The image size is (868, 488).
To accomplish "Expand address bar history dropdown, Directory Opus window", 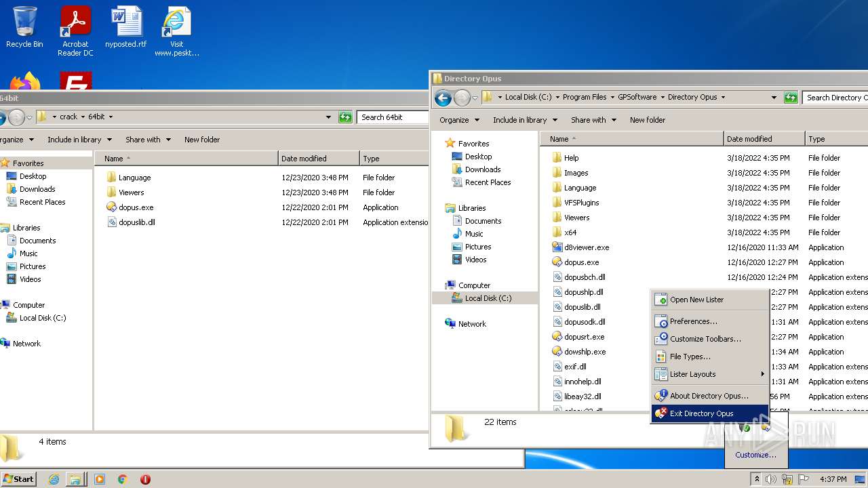I will [774, 98].
